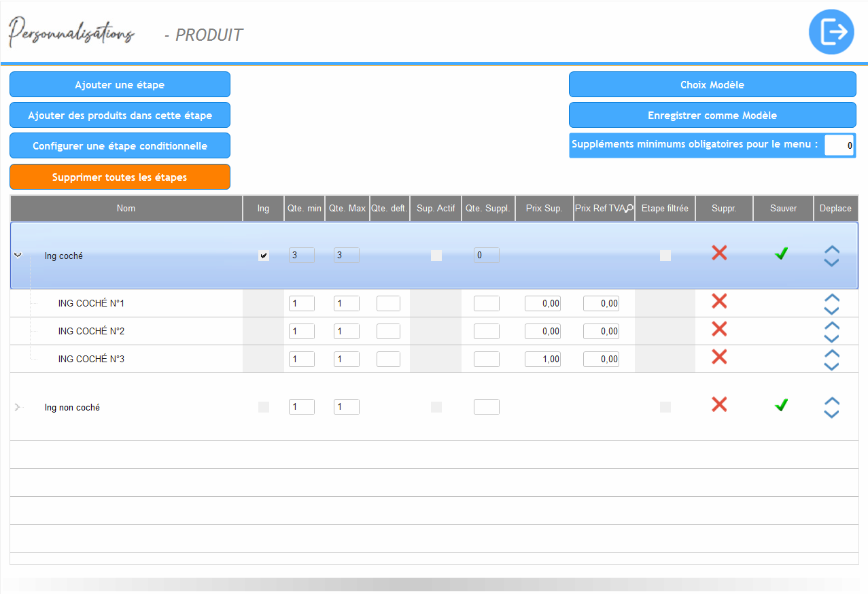This screenshot has width=868, height=594.
Task: Click red X for Ing non coché
Action: (719, 405)
